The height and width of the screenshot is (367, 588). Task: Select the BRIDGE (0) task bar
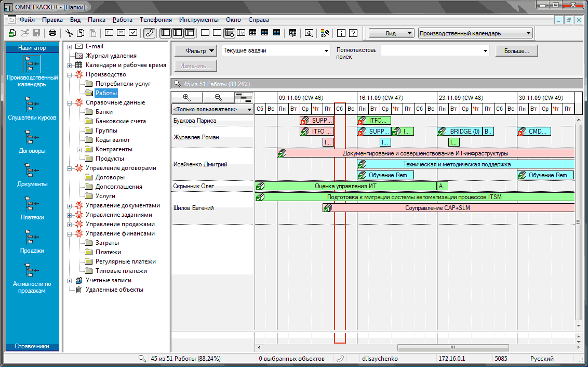pos(459,132)
